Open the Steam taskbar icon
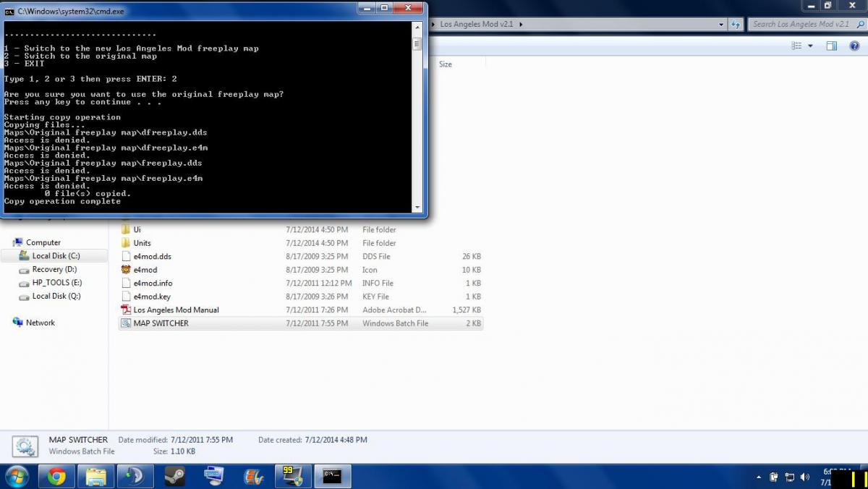Screen dimensions: 868x489 174,476
